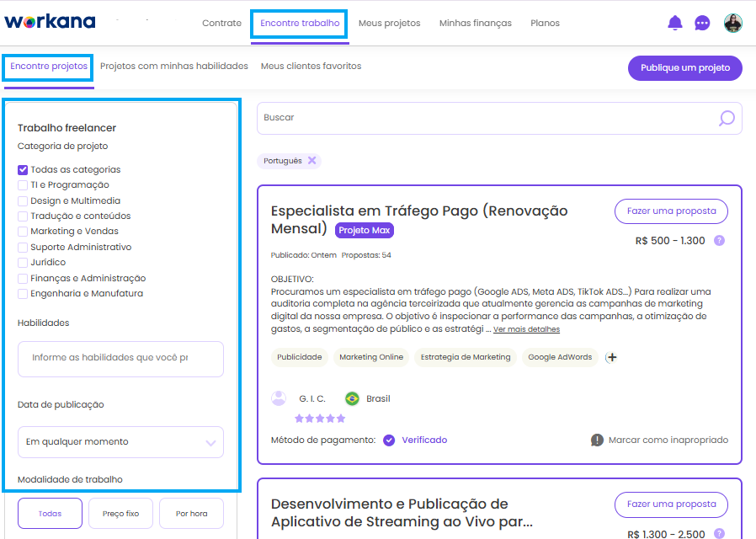Show more skill tags with plus icon
Image resolution: width=756 pixels, height=539 pixels.
(x=612, y=357)
